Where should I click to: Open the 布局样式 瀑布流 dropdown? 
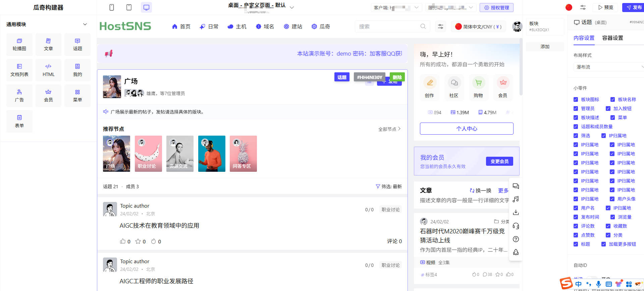[x=608, y=67]
